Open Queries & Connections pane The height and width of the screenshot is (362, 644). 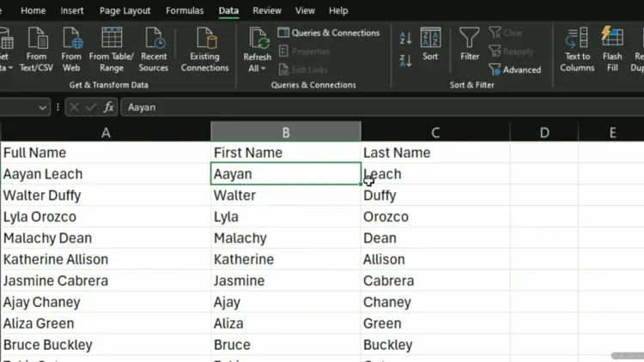click(x=329, y=33)
